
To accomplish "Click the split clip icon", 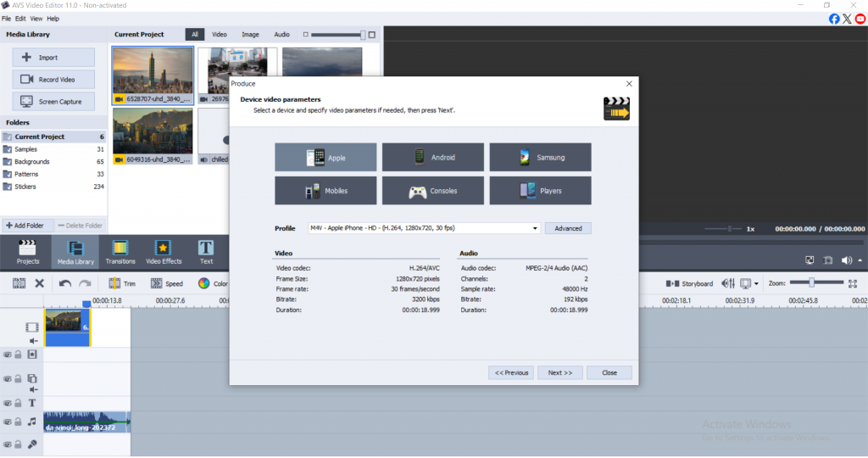I will [x=19, y=283].
